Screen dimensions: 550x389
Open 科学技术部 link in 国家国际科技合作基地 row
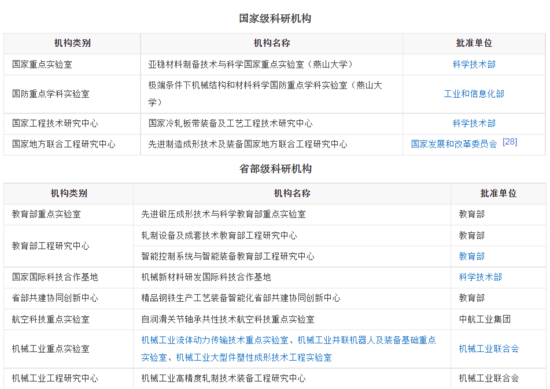[x=480, y=277]
